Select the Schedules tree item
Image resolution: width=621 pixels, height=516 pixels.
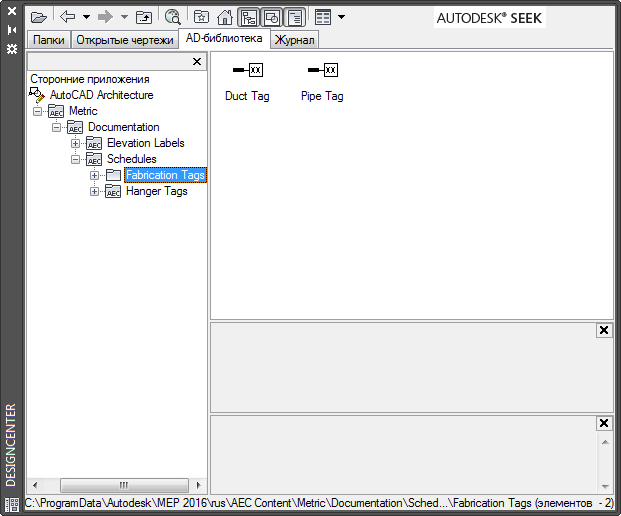pyautogui.click(x=131, y=159)
